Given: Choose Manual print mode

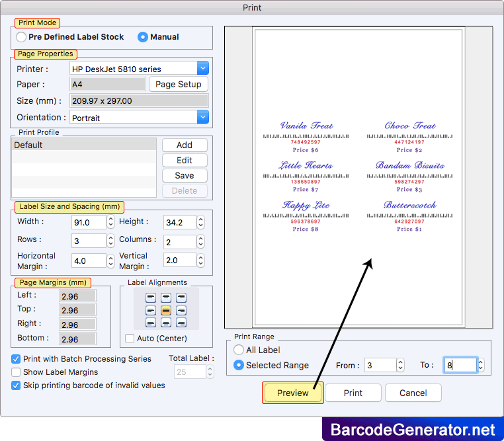Looking at the screenshot, I should pyautogui.click(x=143, y=37).
